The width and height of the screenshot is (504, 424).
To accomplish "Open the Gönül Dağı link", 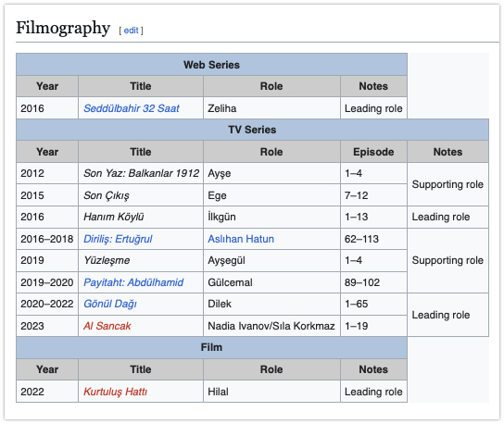I will 110,304.
